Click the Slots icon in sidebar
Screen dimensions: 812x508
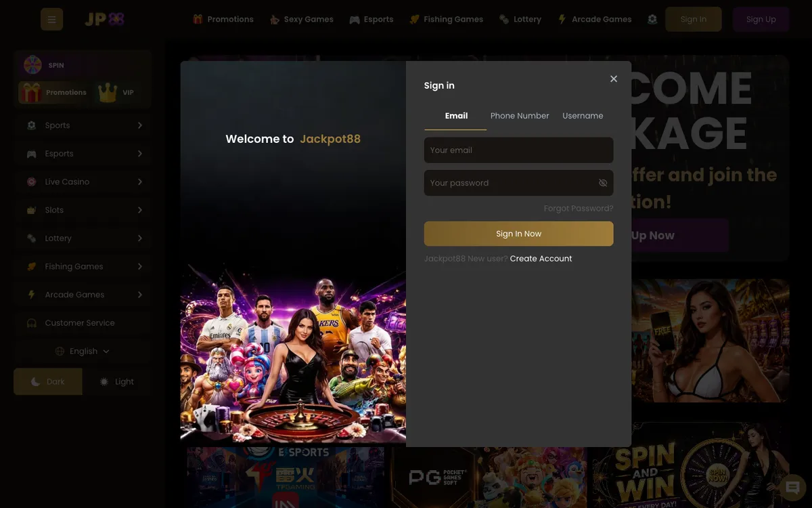coord(31,210)
